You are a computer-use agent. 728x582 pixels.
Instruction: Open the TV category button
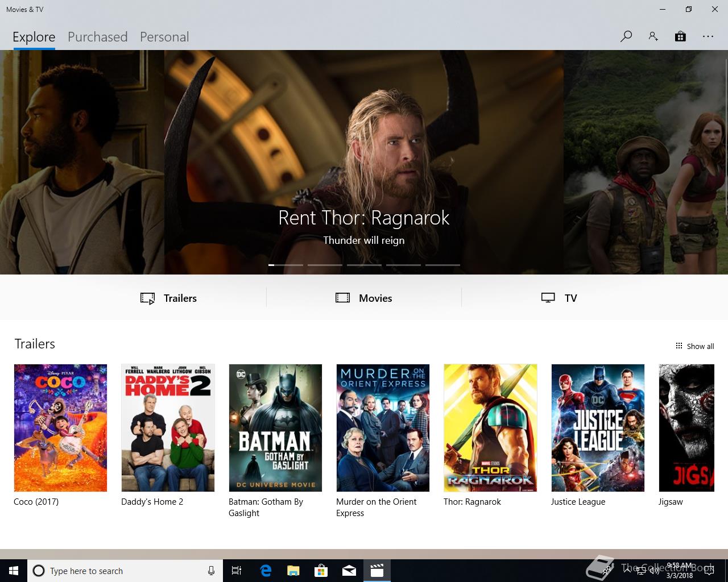(x=559, y=298)
